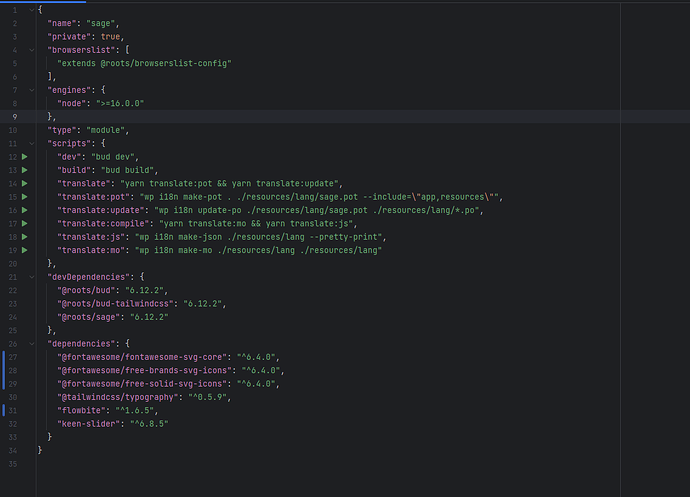Image resolution: width=690 pixels, height=497 pixels.
Task: Click line number 9 in the gutter
Action: pos(15,117)
